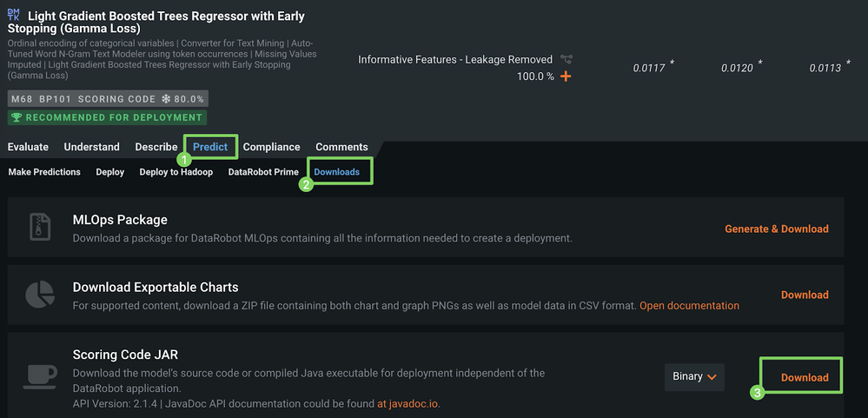
Task: Click the snowflake 80.0% frozen badge
Action: click(x=183, y=99)
